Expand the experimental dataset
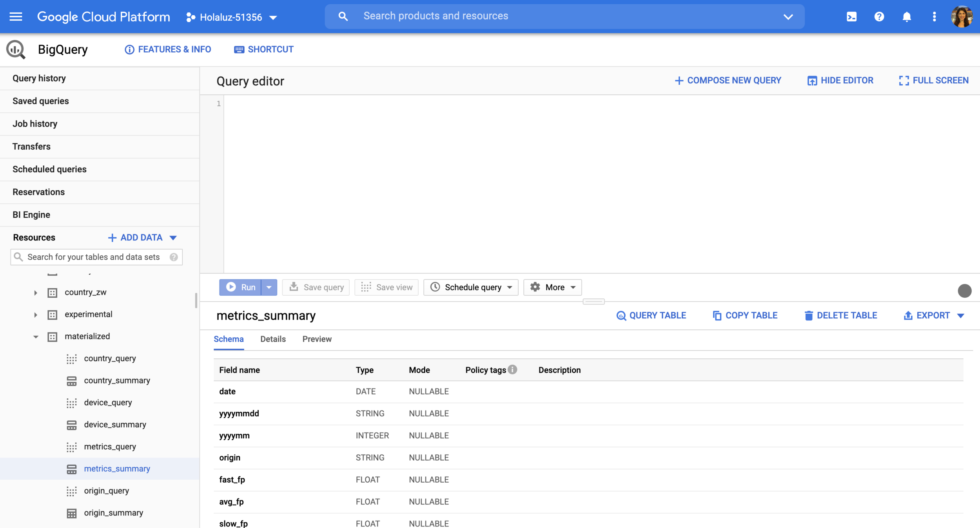The width and height of the screenshot is (980, 528). point(36,315)
